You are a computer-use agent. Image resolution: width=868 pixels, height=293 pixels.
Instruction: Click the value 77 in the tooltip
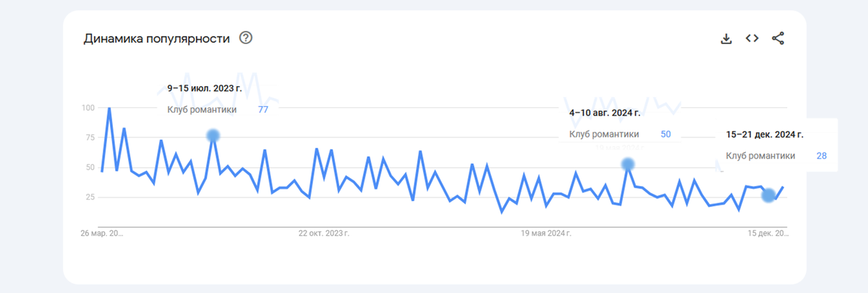(263, 109)
